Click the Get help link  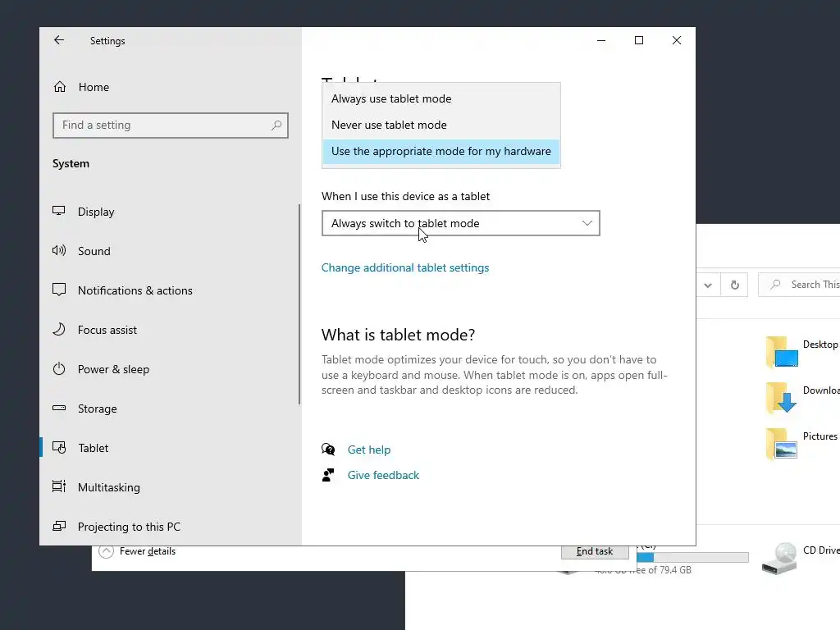(x=369, y=450)
